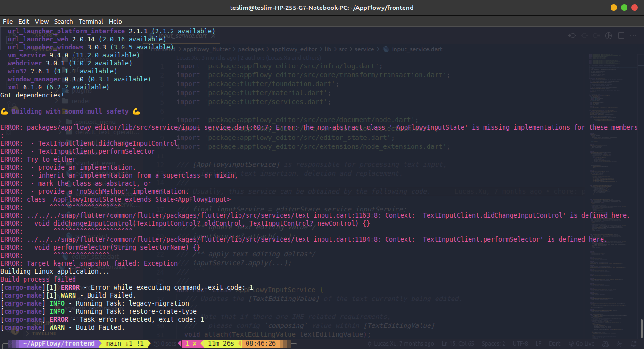Click 'Building Linux application...' line
The height and width of the screenshot is (349, 644).
pos(55,271)
